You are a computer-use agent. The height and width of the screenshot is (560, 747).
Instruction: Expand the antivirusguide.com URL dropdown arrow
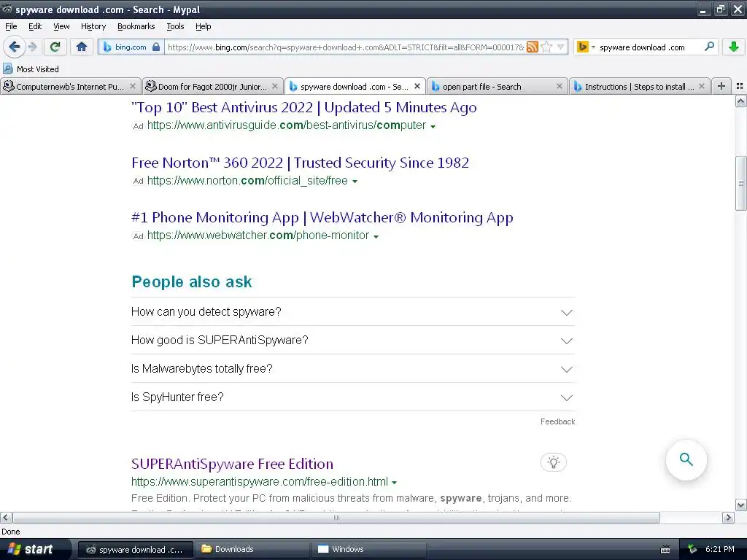coord(433,127)
